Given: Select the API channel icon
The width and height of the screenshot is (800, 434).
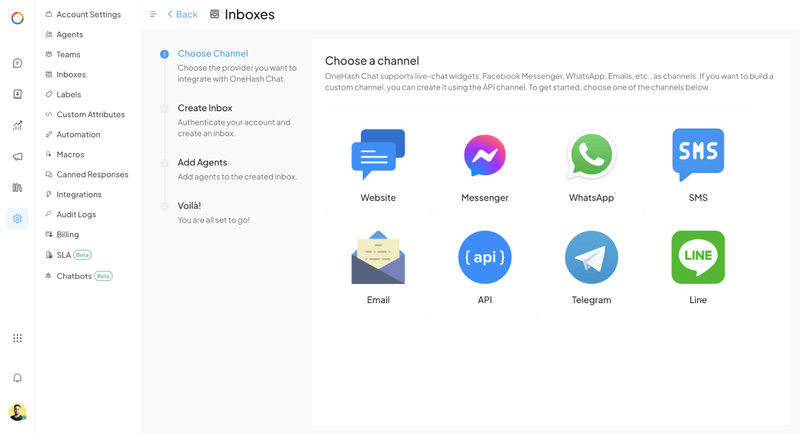Looking at the screenshot, I should (485, 258).
